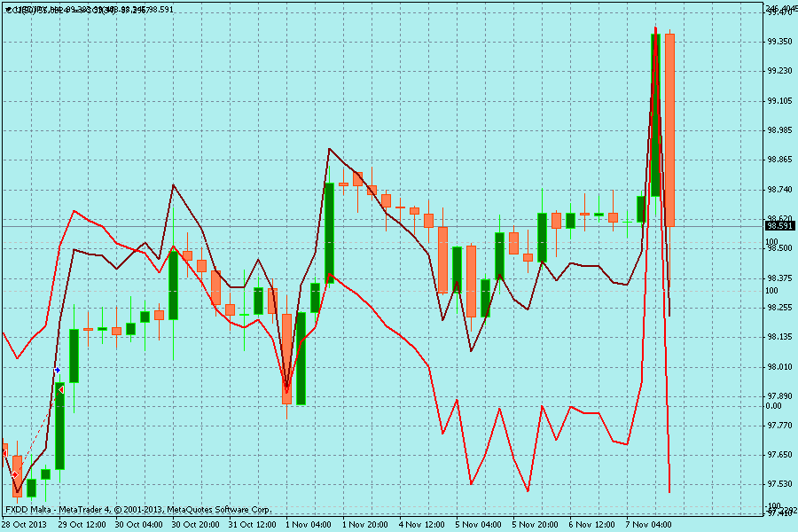
Task: Click the blue arrow trade marker
Action: tap(58, 370)
